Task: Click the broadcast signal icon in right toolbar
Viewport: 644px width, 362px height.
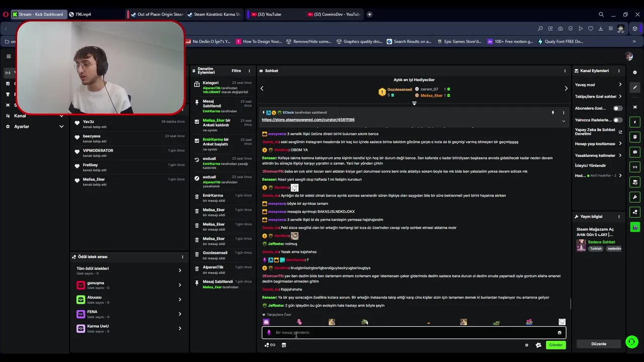Action: point(635,167)
